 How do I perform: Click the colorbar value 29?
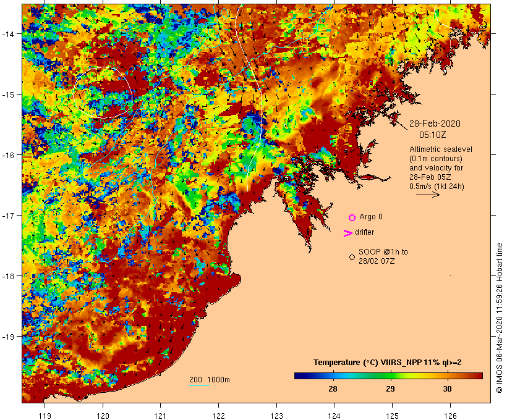pos(390,388)
